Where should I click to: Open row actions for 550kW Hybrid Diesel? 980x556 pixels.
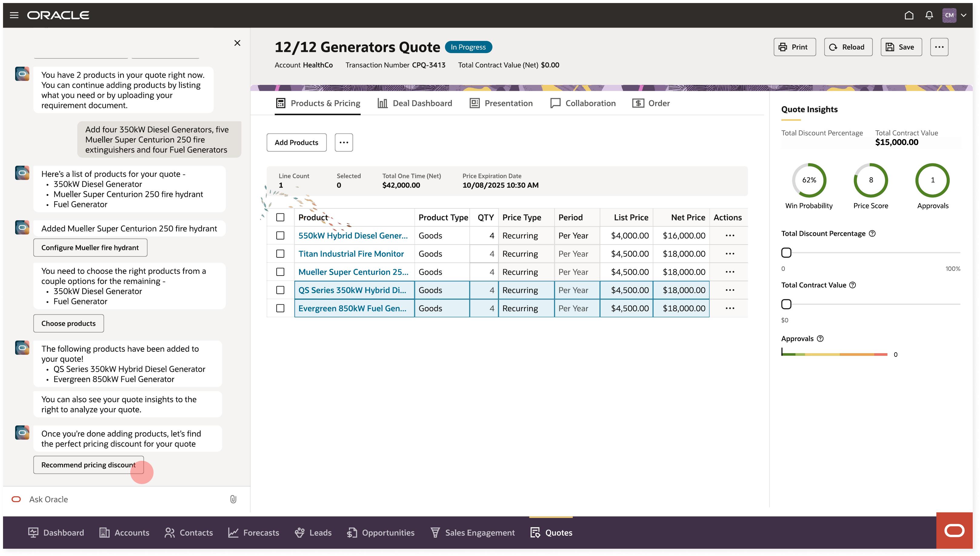pyautogui.click(x=730, y=236)
